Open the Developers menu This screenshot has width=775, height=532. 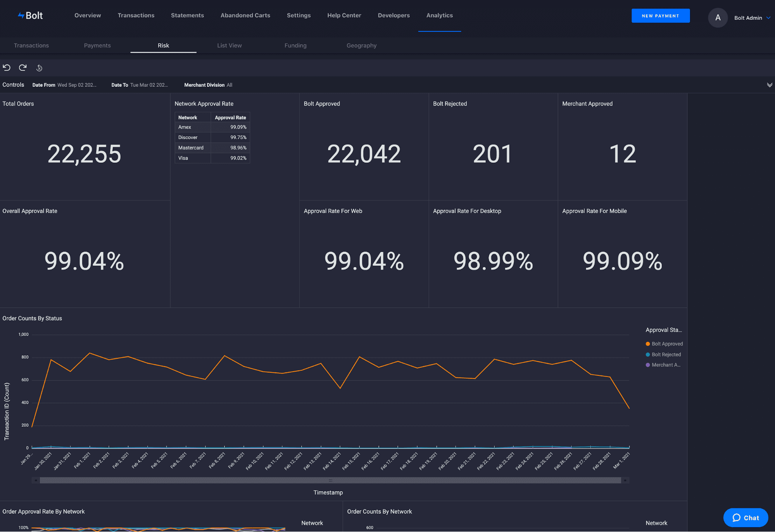click(394, 15)
